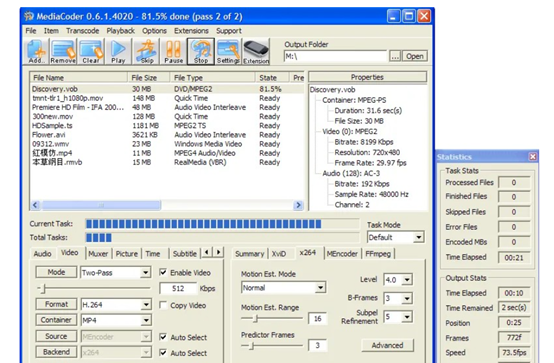Click the video bitrate slider handle
This screenshot has height=363, width=554.
43,289
